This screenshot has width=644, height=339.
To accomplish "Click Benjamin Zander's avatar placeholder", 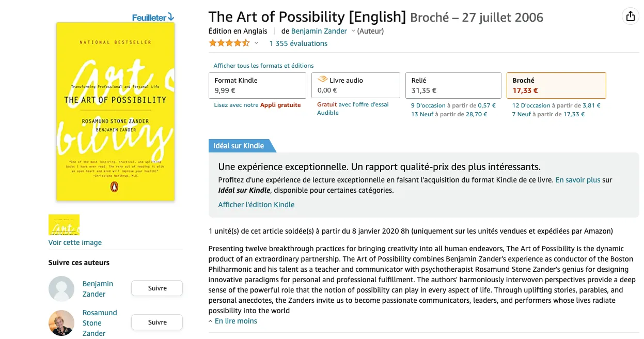I will (61, 288).
